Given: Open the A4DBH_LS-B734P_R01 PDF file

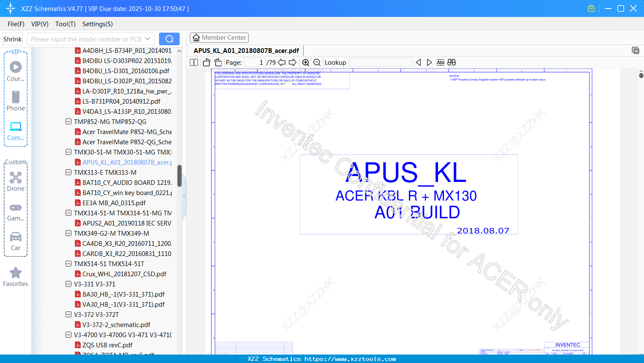Looking at the screenshot, I should (x=123, y=51).
